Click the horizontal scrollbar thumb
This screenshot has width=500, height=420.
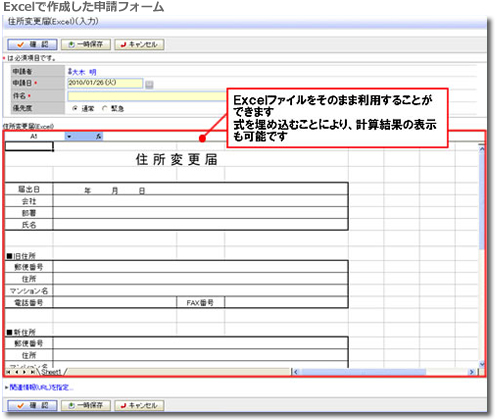tap(363, 372)
